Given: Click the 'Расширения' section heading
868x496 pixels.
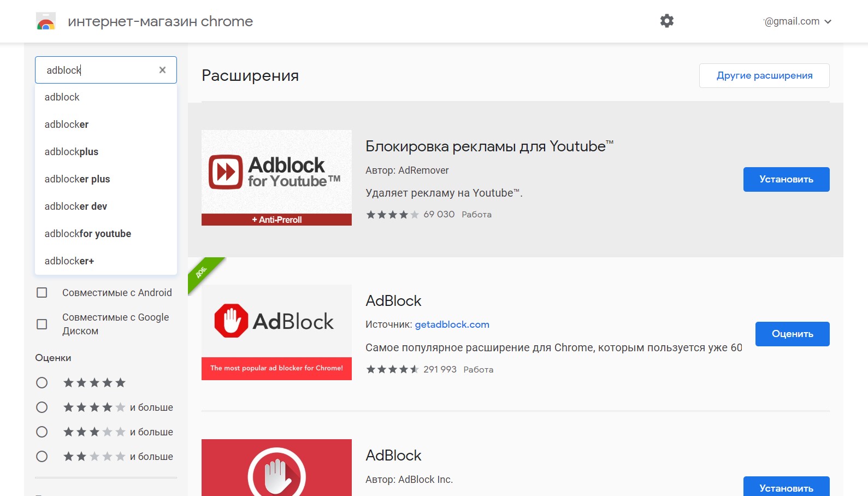Looking at the screenshot, I should [x=250, y=75].
